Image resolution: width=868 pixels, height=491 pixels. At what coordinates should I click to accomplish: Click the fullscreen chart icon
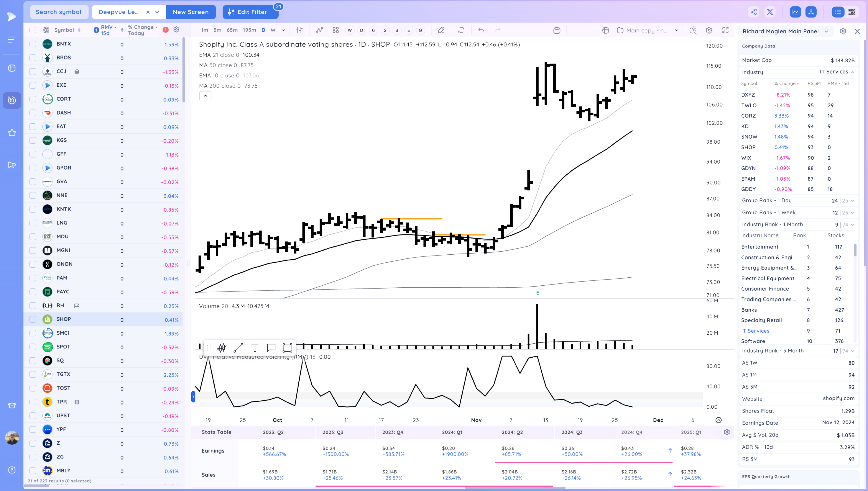tap(725, 30)
